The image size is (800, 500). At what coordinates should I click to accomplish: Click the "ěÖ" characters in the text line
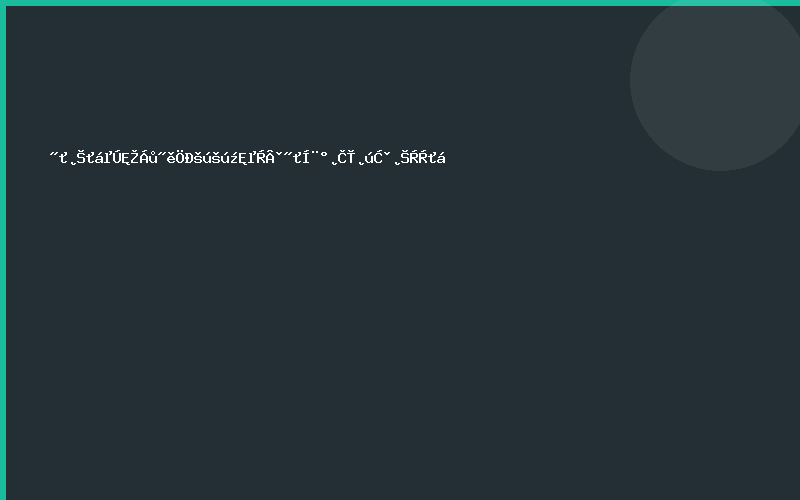point(172,157)
